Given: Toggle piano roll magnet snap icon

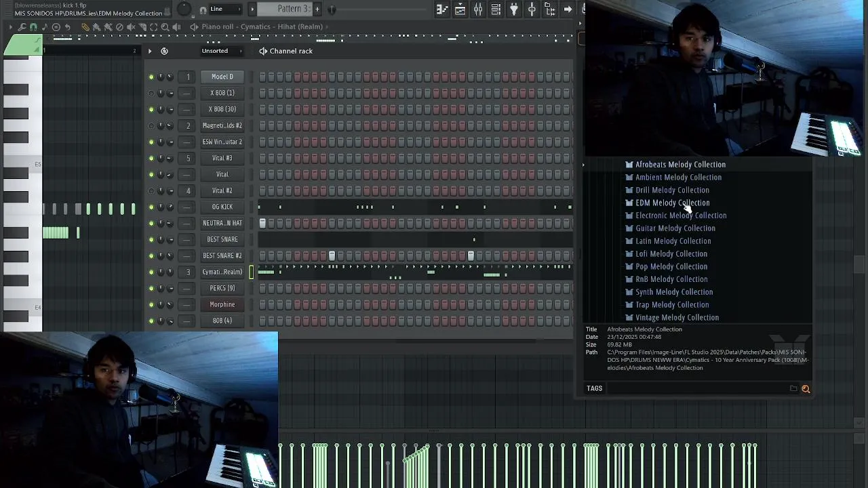Looking at the screenshot, I should click(x=33, y=27).
